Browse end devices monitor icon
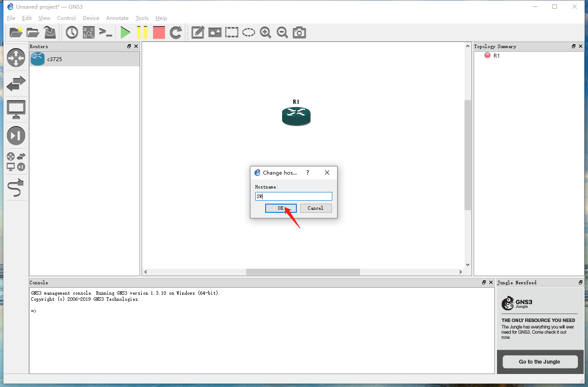Image resolution: width=588 pixels, height=387 pixels. coord(16,110)
